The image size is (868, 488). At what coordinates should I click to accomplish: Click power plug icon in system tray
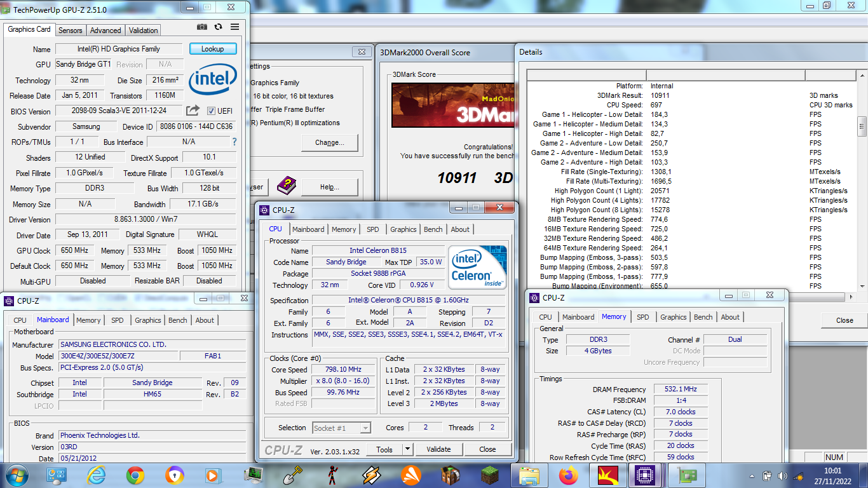tap(767, 475)
